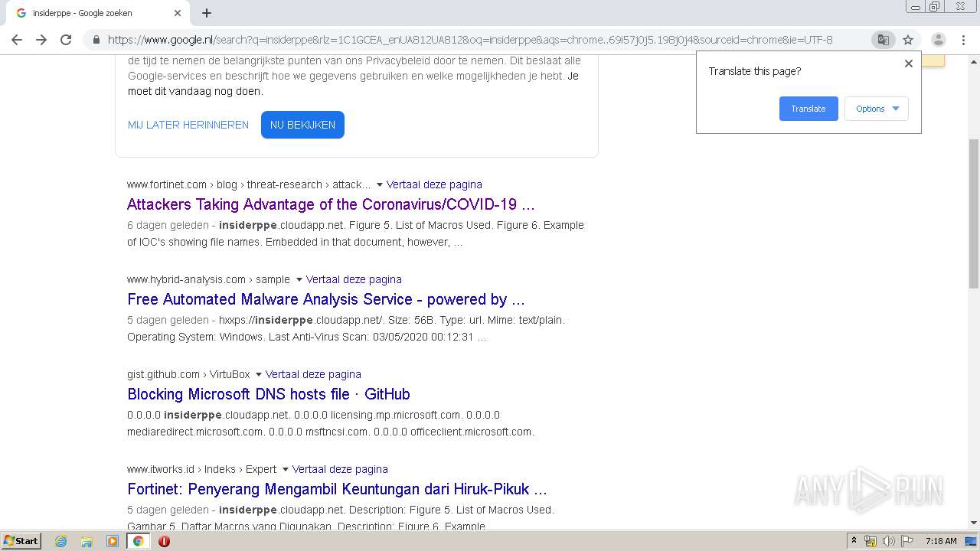View site information via the padlock icon
The height and width of the screenshot is (551, 980).
(x=96, y=40)
